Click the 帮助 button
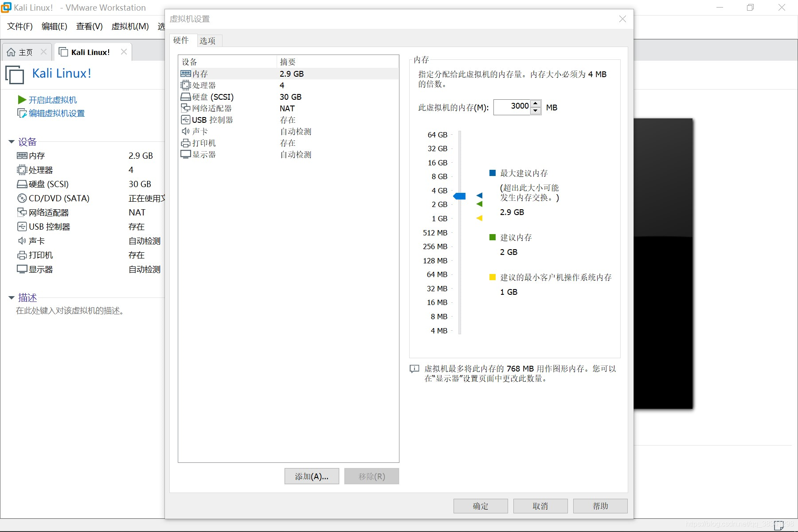798x532 pixels. [600, 506]
